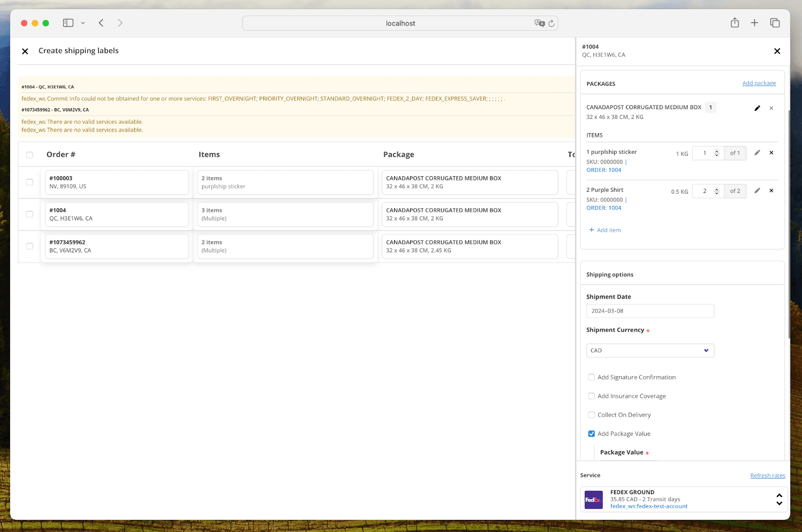Edit the Purple Shirt item details
The height and width of the screenshot is (532, 802).
coord(757,191)
